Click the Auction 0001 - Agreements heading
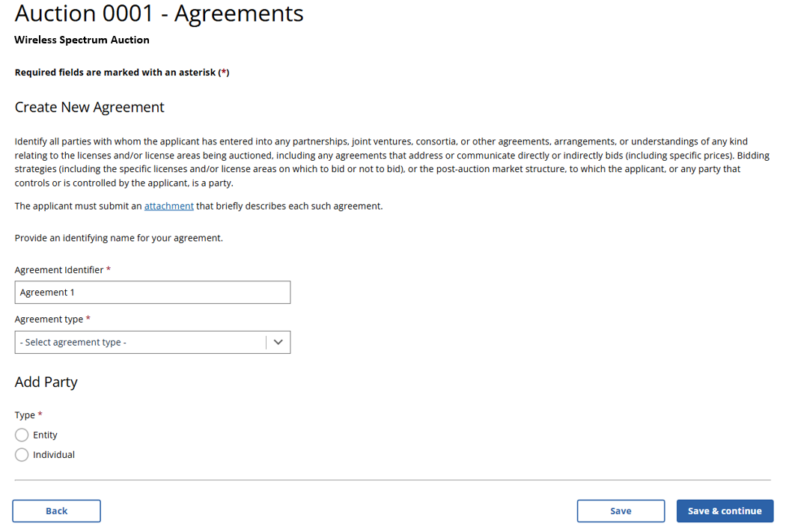The image size is (798, 532). [x=159, y=13]
